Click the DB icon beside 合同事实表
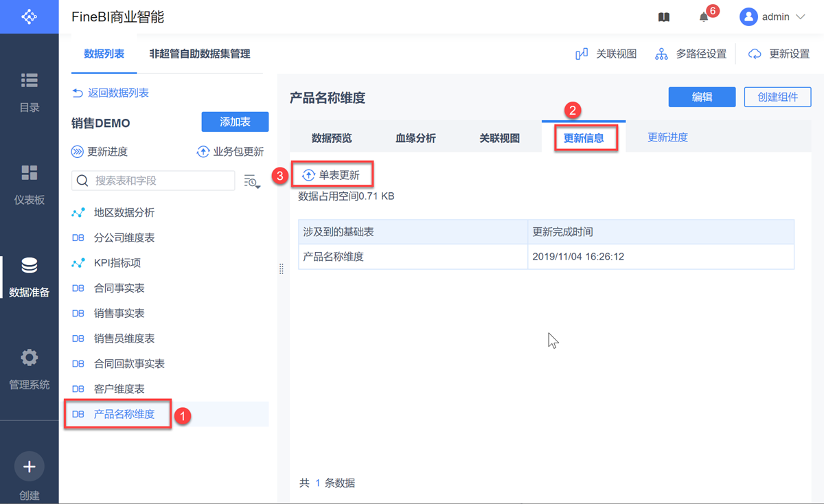This screenshot has width=824, height=504. 78,288
